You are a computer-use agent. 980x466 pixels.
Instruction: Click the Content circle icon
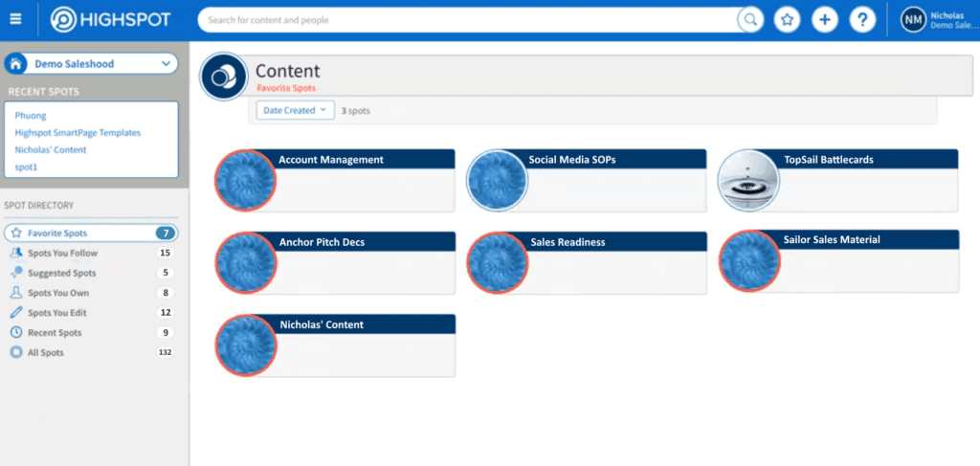(224, 77)
